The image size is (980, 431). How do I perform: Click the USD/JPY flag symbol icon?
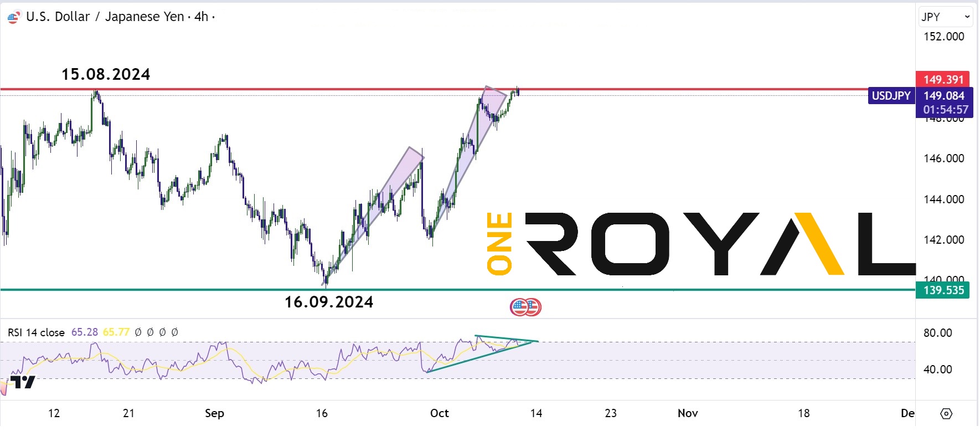(x=13, y=17)
